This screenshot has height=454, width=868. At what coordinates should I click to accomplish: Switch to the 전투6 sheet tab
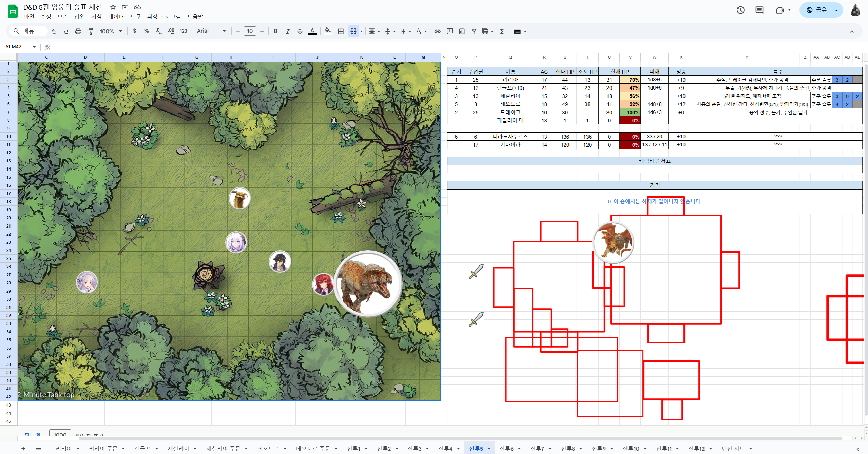[x=506, y=448]
